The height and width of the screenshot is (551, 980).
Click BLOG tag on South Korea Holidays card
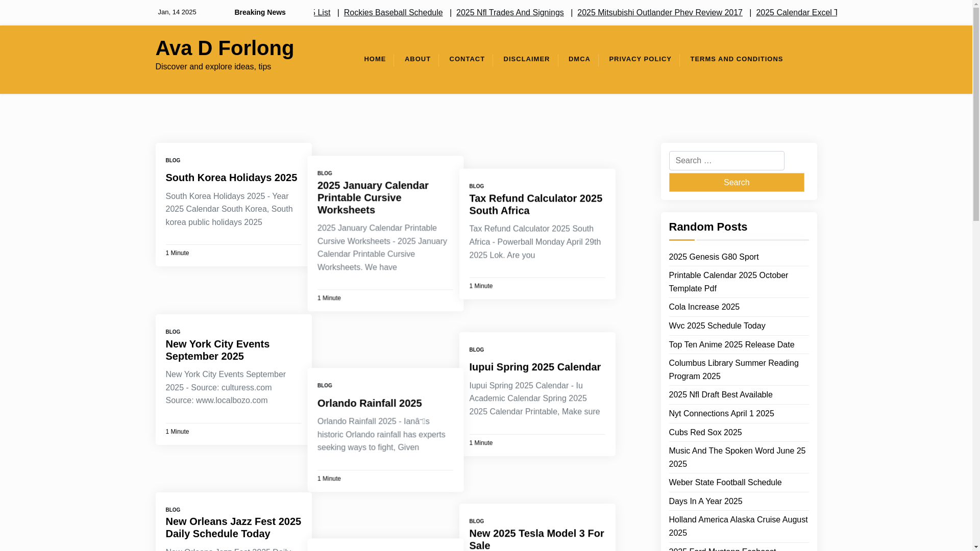(x=173, y=161)
